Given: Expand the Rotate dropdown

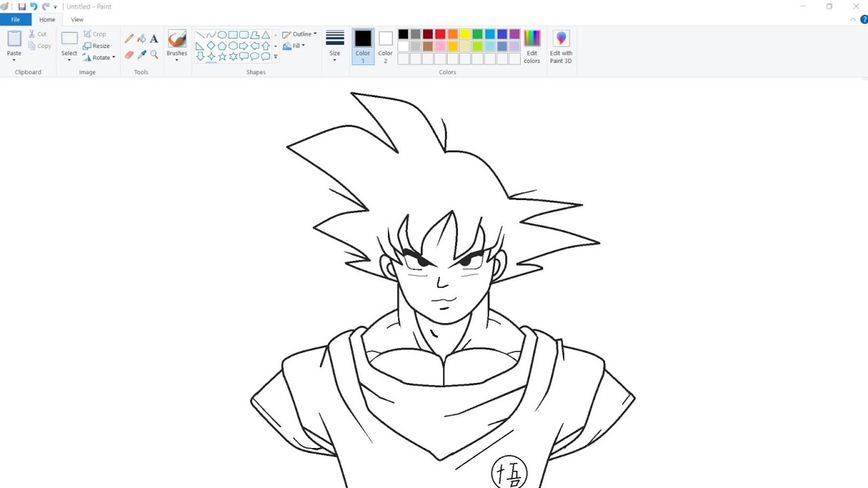Looking at the screenshot, I should pyautogui.click(x=114, y=58).
